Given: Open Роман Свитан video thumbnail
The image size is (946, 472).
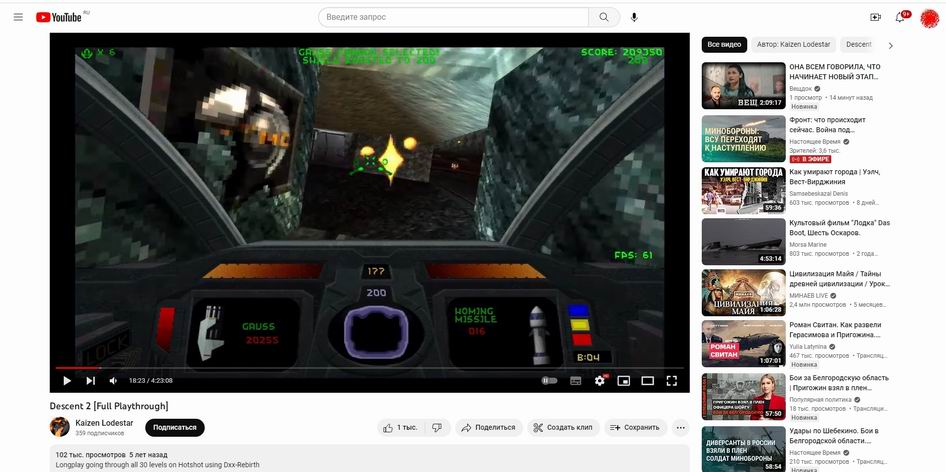Looking at the screenshot, I should 743,344.
